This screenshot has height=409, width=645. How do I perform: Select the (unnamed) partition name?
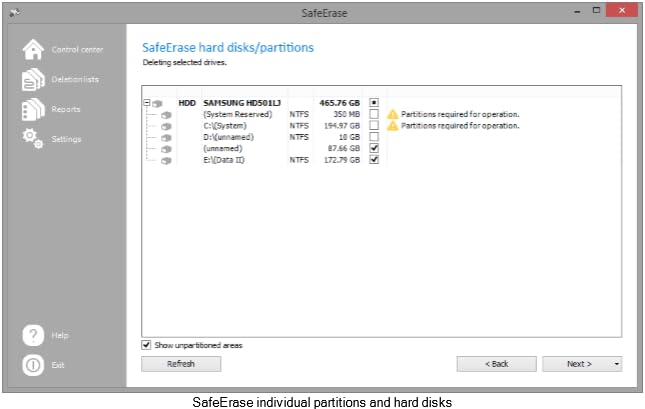point(223,149)
